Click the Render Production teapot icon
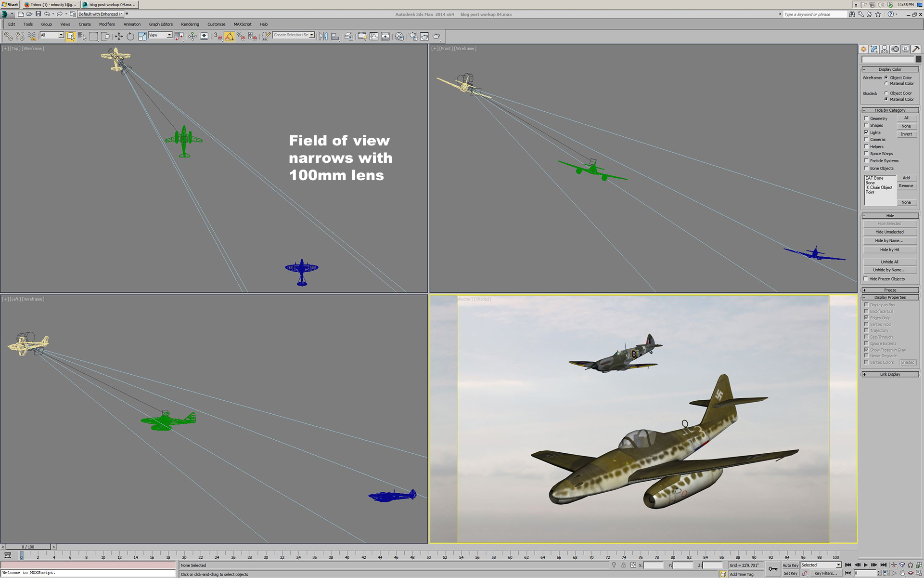The height and width of the screenshot is (578, 924). point(436,36)
